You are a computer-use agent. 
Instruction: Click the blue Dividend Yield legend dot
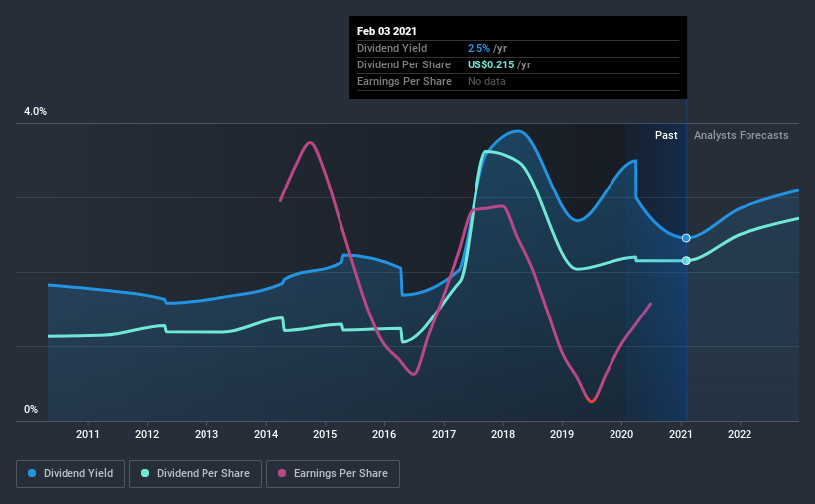[32, 473]
